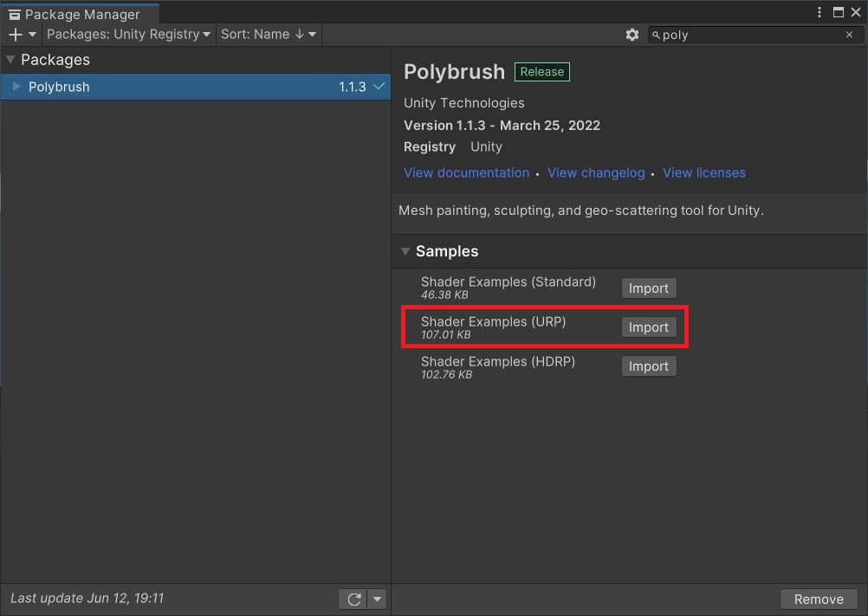Click the refresh package list icon
This screenshot has width=868, height=616.
tap(353, 599)
